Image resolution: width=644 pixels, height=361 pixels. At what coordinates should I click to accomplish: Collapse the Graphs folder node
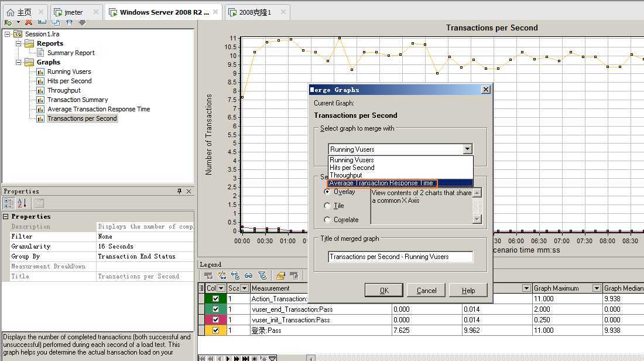(x=19, y=63)
